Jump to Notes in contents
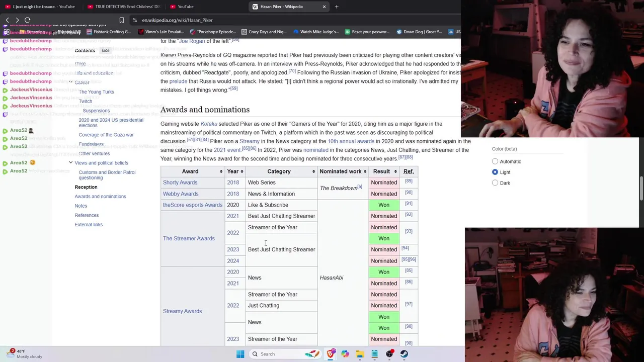Screen dimensions: 644x362 click(x=80, y=206)
